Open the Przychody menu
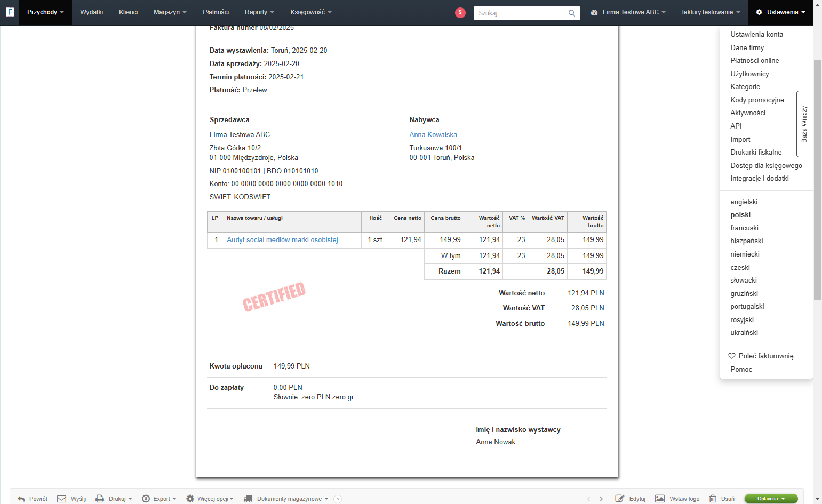The height and width of the screenshot is (504, 822). click(x=45, y=12)
